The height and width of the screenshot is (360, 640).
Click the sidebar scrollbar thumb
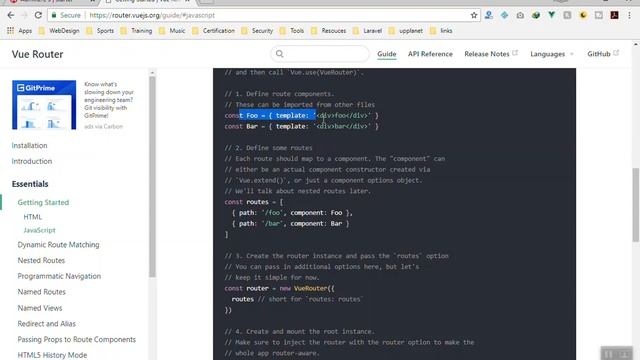tap(152, 177)
